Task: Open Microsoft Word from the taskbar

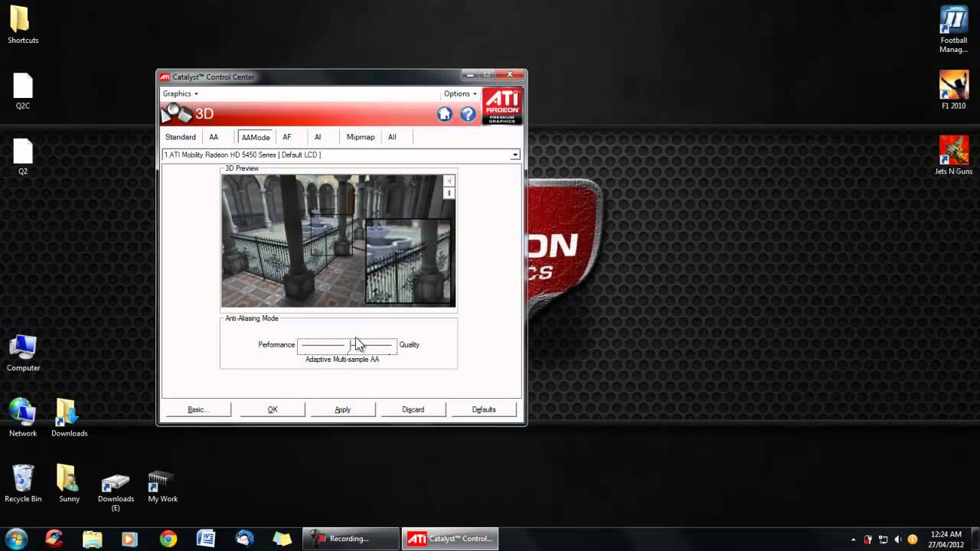Action: pos(206,539)
